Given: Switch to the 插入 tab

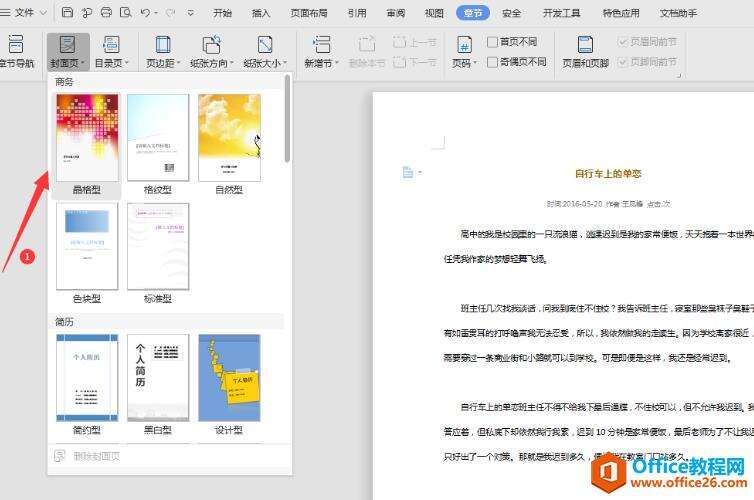Looking at the screenshot, I should [261, 13].
